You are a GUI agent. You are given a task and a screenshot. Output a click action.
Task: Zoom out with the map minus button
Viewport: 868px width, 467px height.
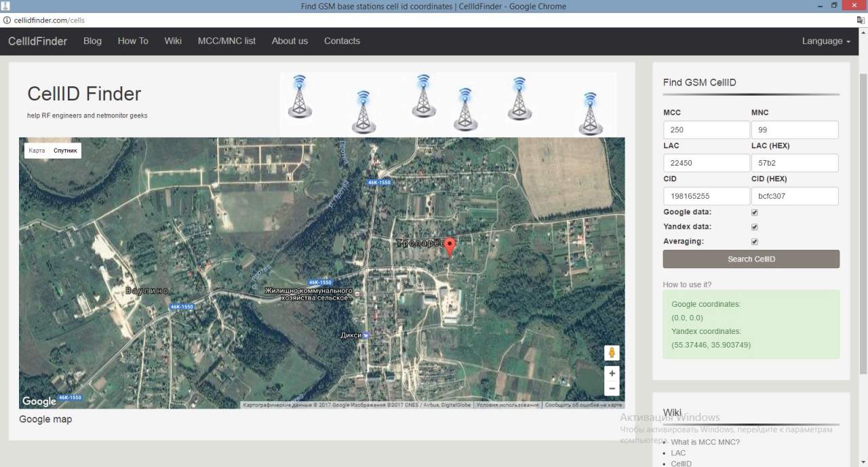click(x=612, y=389)
